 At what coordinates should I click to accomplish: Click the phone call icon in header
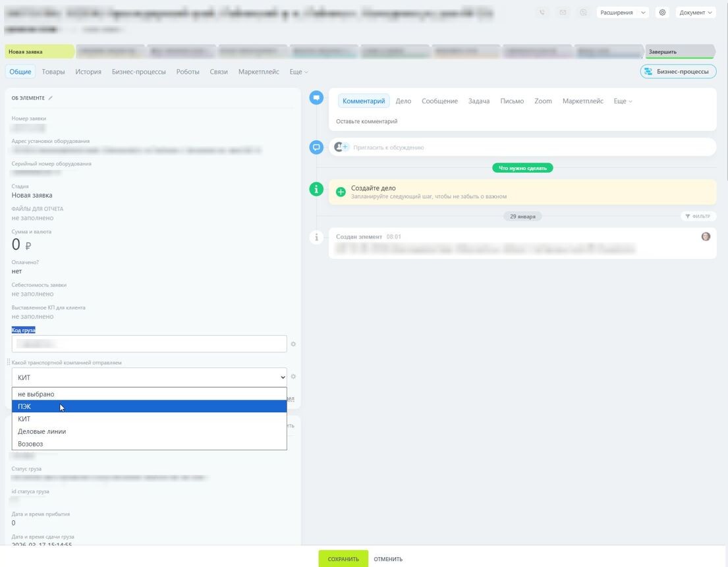542,13
